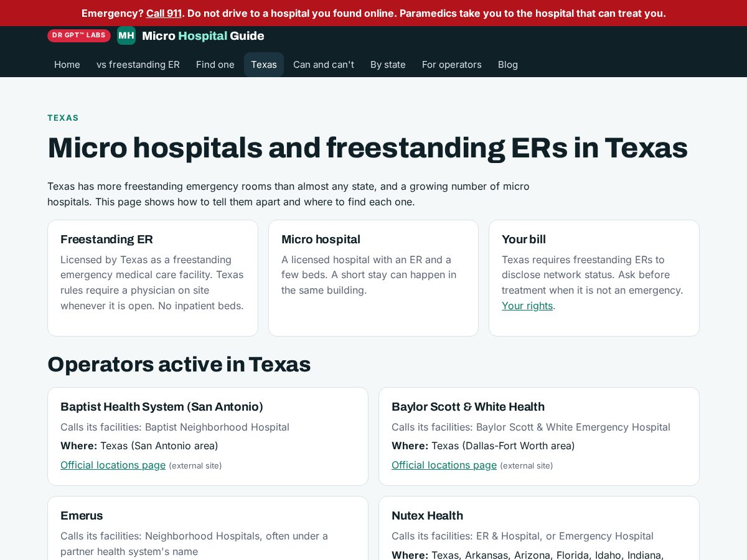Open Baylor Scott & White Official locations page
Screen dimensions: 747x560
pos(444,465)
